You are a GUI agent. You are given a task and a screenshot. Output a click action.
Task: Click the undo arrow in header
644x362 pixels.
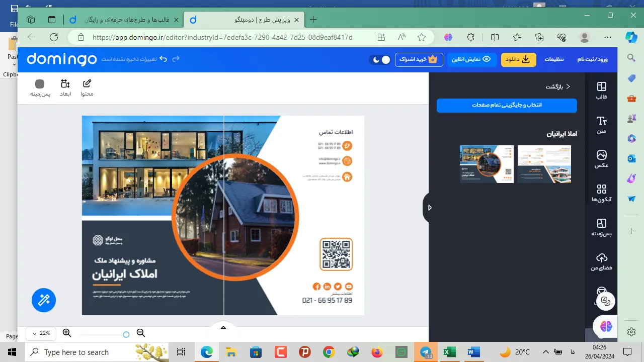[x=163, y=59]
